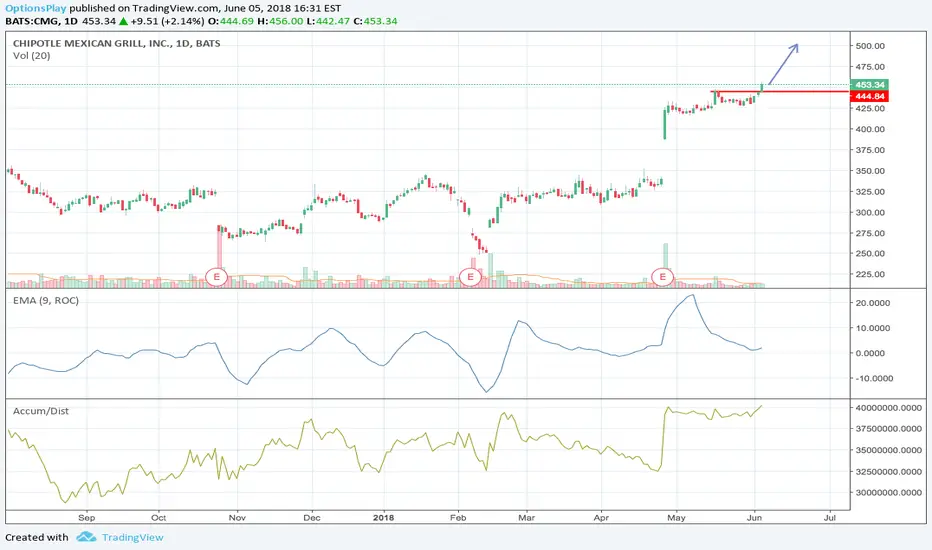
Task: Click the -10.0000 ROC axis label
Action: tap(873, 378)
